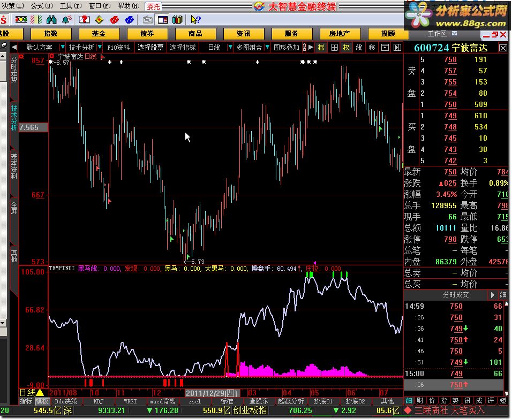Select the 基本资料 side tab

(14, 166)
